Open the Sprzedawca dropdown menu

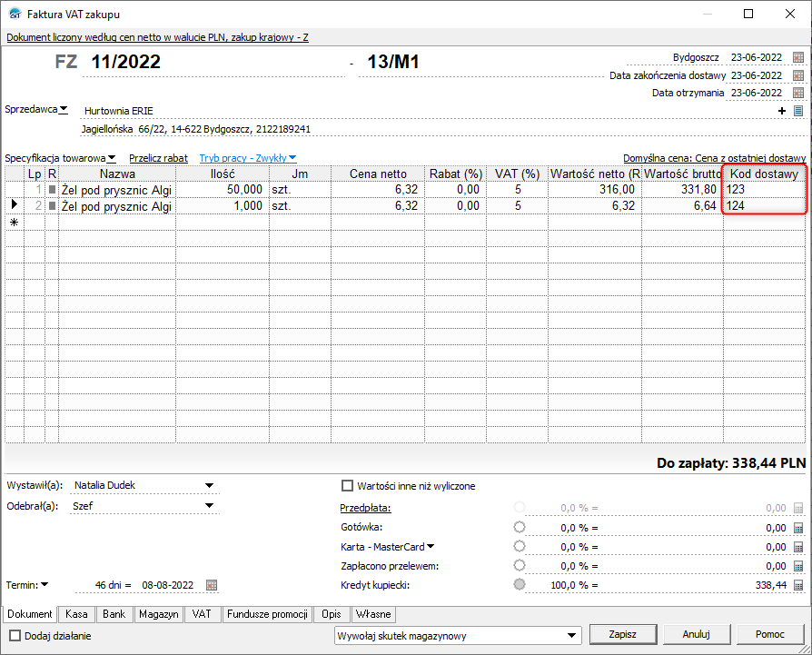(x=36, y=109)
